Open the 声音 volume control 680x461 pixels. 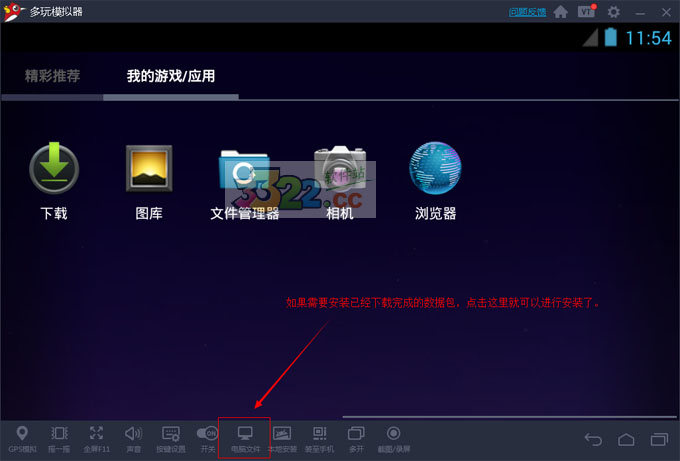click(x=133, y=439)
